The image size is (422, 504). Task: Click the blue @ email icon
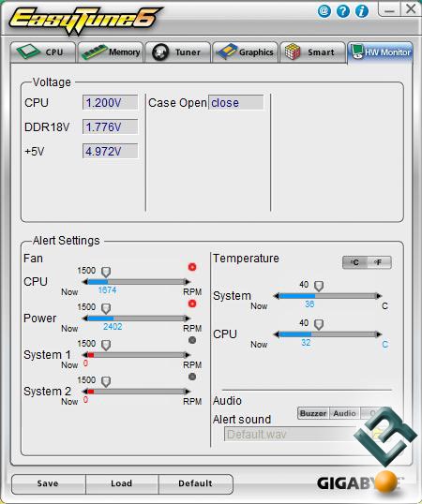pyautogui.click(x=324, y=11)
